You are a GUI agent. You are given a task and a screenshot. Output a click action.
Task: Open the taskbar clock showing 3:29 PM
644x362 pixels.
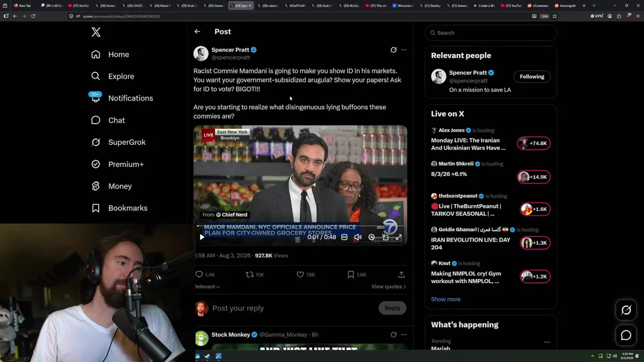click(x=627, y=356)
